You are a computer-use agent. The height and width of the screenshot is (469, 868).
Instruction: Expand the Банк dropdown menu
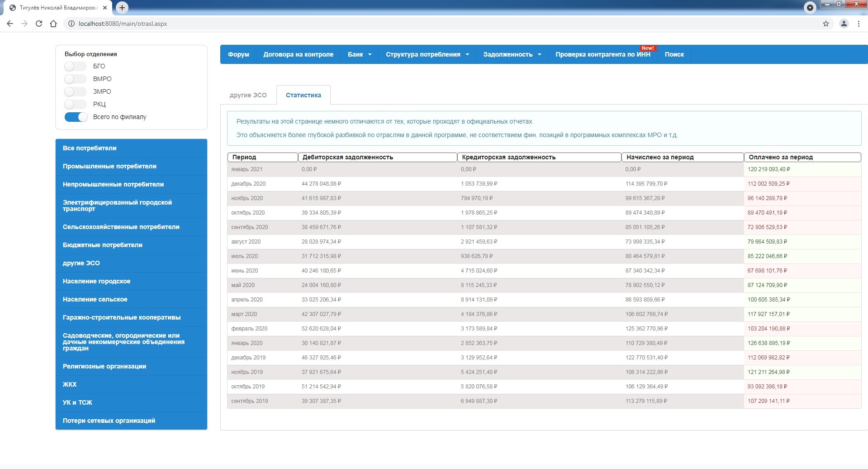click(360, 54)
